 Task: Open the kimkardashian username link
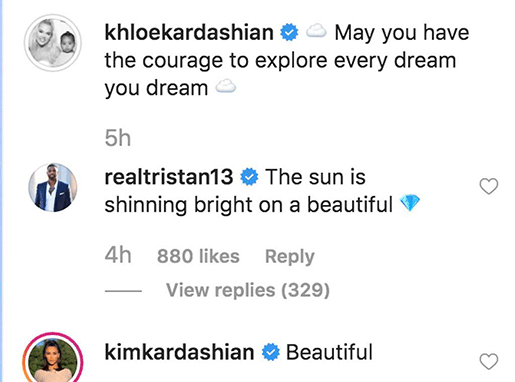(179, 353)
